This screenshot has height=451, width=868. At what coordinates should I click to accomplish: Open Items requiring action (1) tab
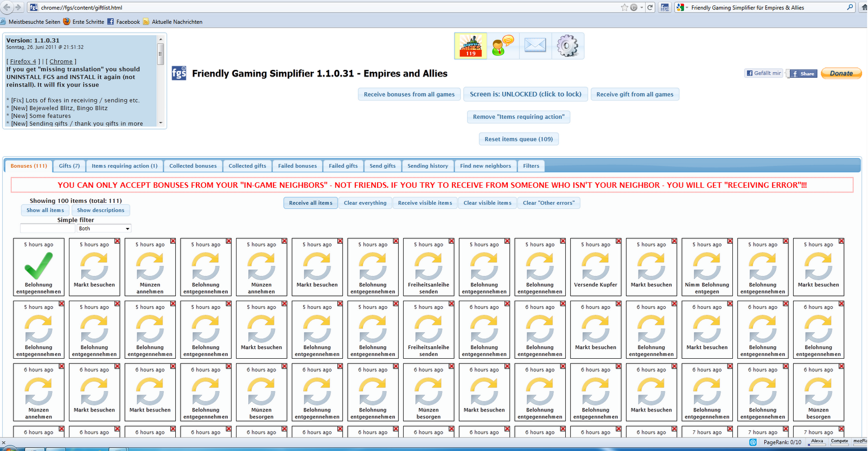[x=124, y=166]
